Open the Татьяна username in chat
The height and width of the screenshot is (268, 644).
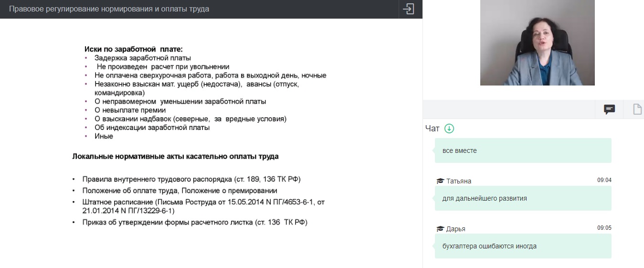tap(459, 181)
